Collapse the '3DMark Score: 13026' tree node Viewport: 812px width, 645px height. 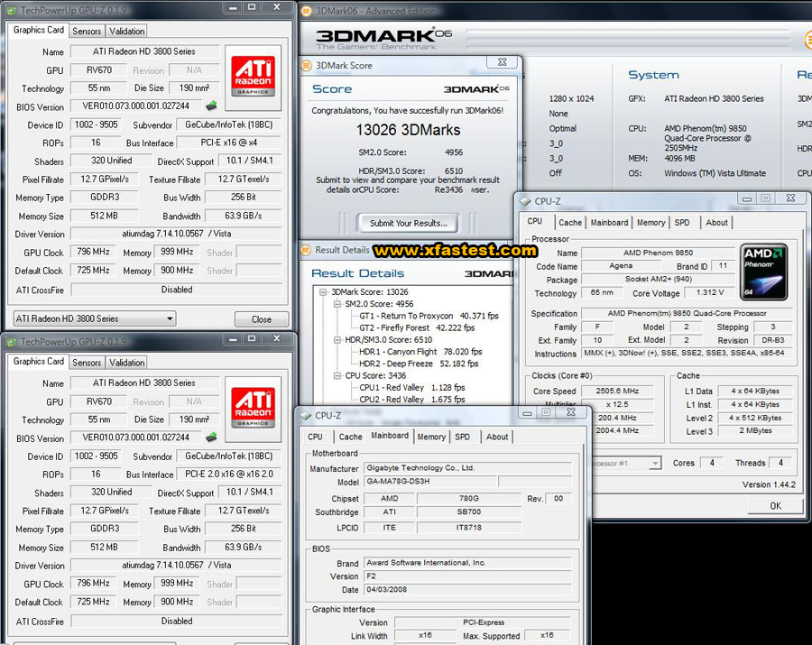pos(323,292)
